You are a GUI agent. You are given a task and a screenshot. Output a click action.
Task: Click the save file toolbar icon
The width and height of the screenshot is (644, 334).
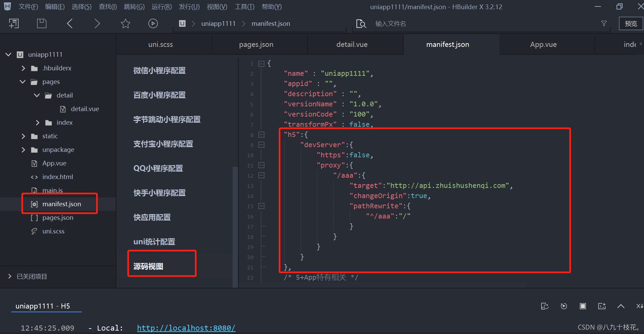click(41, 23)
